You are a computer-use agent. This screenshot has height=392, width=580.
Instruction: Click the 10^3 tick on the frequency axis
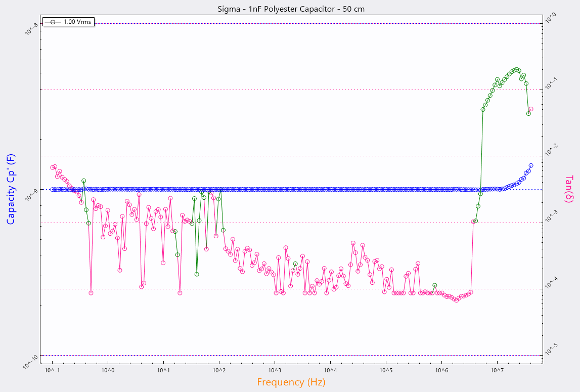click(x=275, y=371)
